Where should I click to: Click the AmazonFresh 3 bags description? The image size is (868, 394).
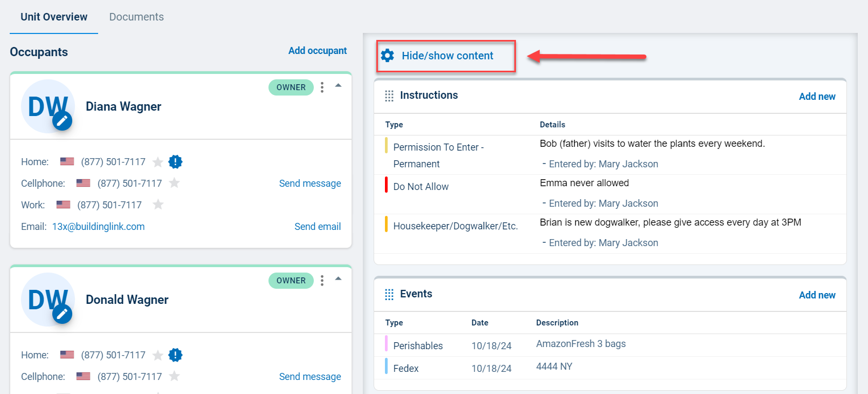pyautogui.click(x=581, y=344)
